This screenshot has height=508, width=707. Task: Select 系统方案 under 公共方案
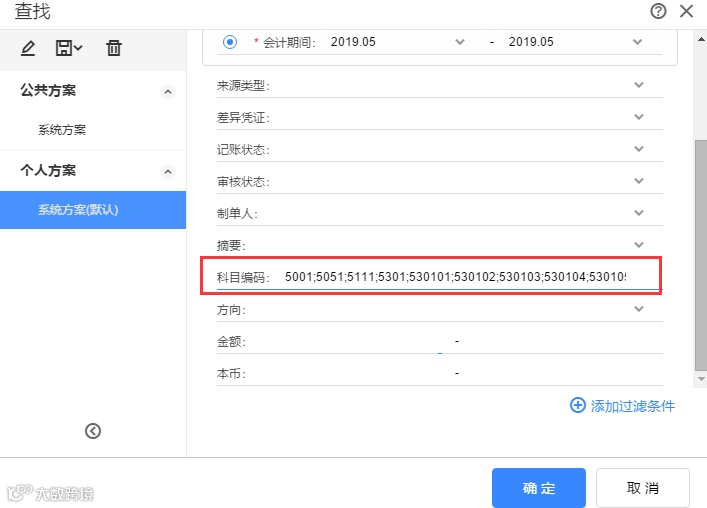pos(62,130)
